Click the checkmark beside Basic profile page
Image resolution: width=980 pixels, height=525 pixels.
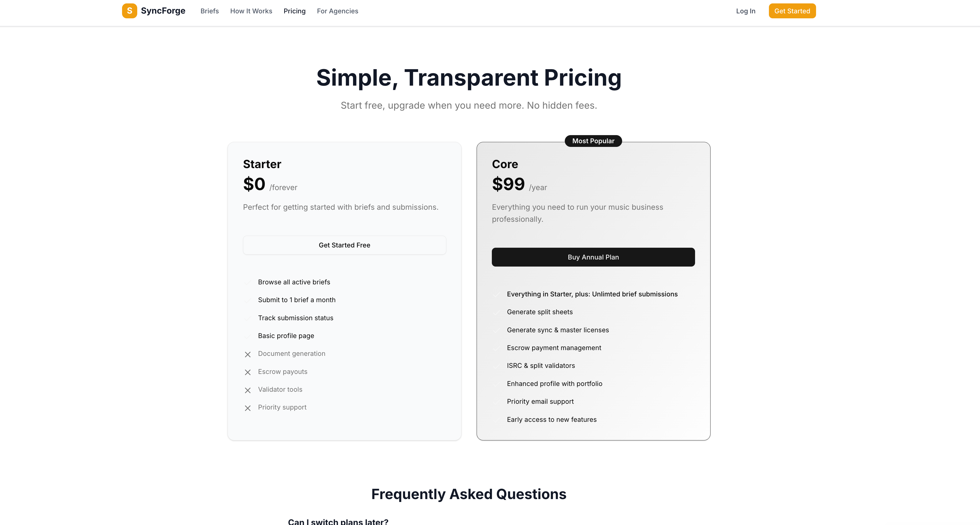point(249,336)
